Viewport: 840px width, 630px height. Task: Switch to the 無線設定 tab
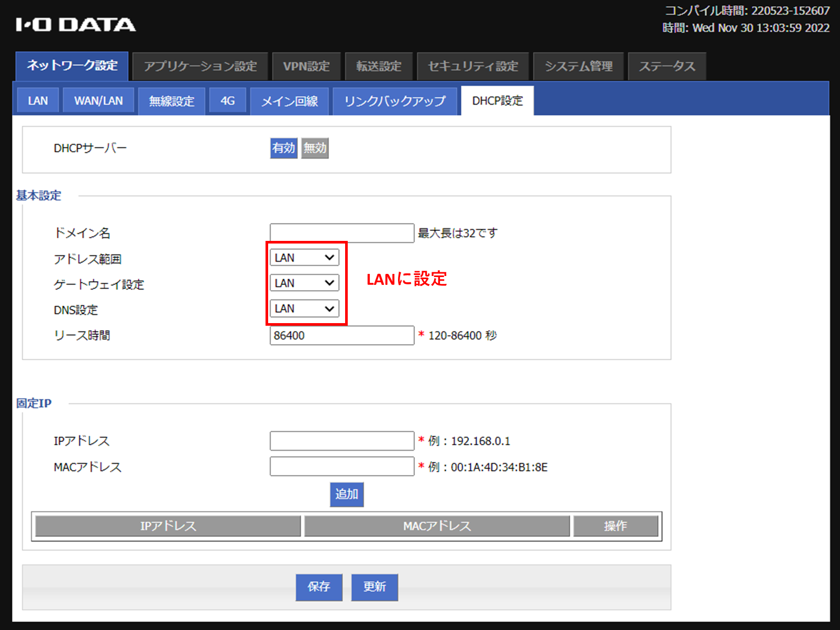(171, 100)
